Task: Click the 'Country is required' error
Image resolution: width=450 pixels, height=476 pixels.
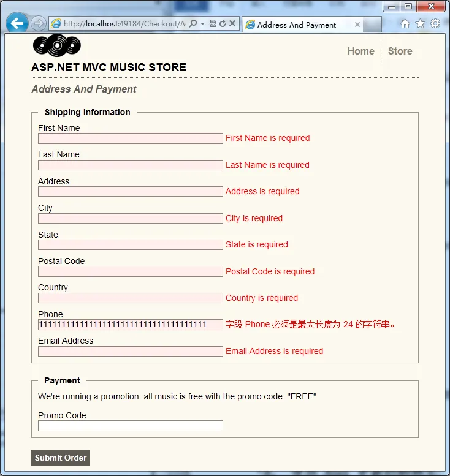Action: (x=262, y=298)
